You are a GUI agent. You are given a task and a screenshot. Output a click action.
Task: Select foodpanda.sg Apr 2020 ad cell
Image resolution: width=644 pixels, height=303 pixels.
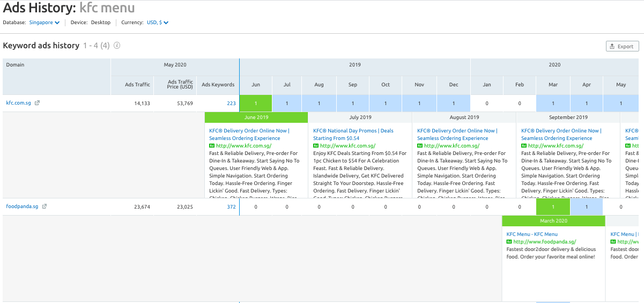pyautogui.click(x=587, y=207)
